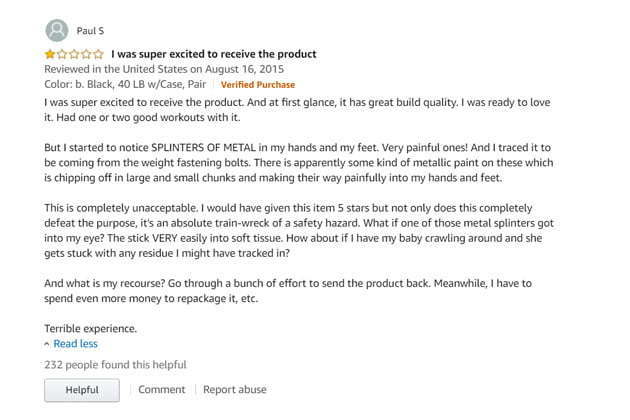
Task: Click the caret beside Read less
Action: (x=47, y=344)
